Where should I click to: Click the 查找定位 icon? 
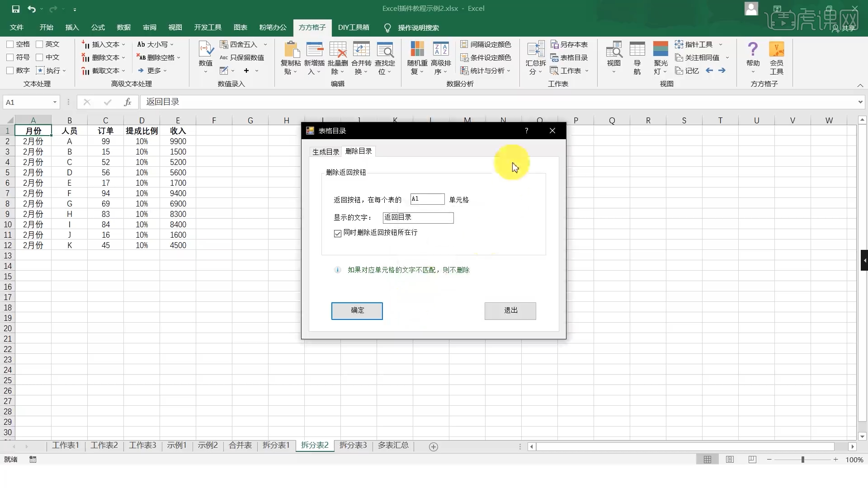[x=385, y=49]
